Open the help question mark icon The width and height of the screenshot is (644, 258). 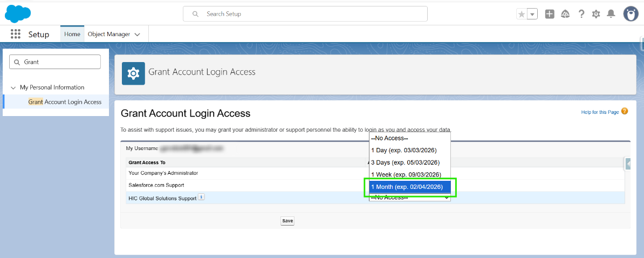(581, 14)
